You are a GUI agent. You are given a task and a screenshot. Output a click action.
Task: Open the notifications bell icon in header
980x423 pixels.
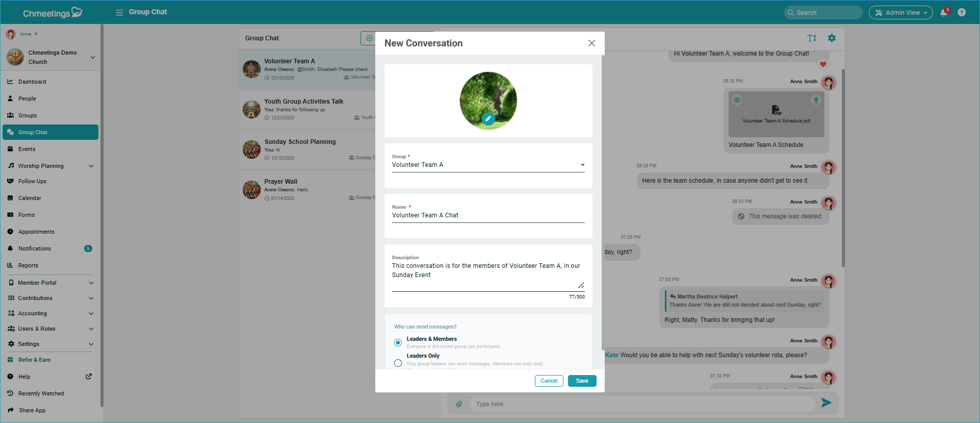pos(944,12)
